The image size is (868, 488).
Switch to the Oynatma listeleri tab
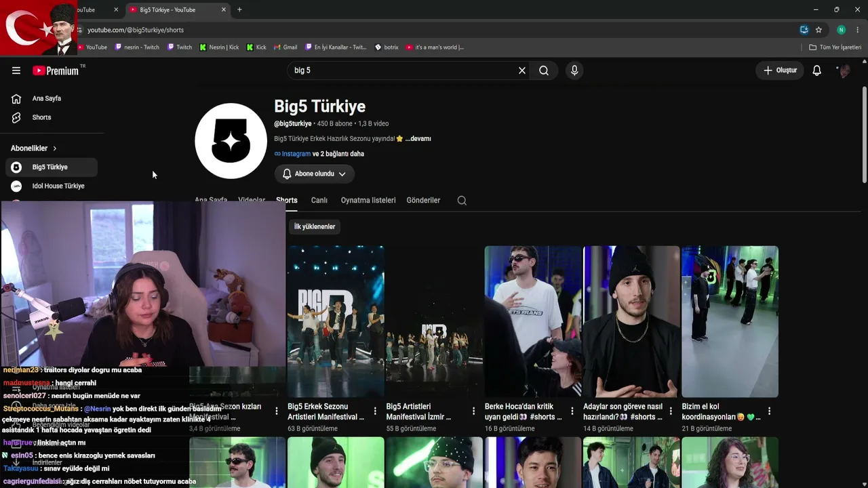pyautogui.click(x=368, y=201)
